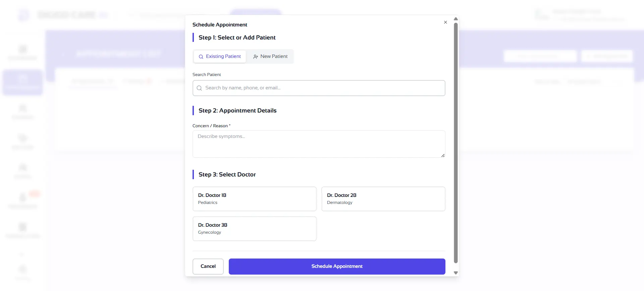Click the Step 3: Select Doctor heading
Image resolution: width=644 pixels, height=291 pixels.
tap(227, 174)
